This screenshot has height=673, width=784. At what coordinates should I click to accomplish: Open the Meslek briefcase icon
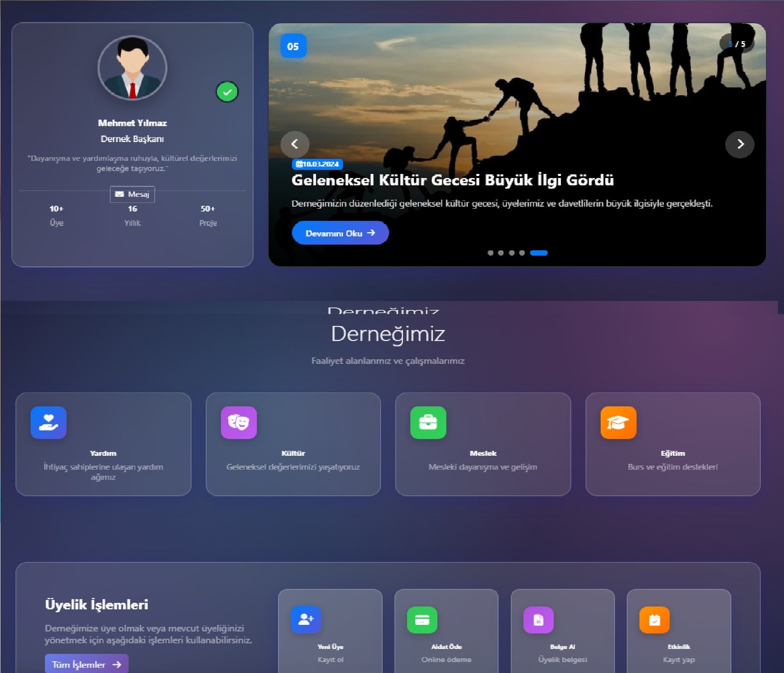[428, 423]
